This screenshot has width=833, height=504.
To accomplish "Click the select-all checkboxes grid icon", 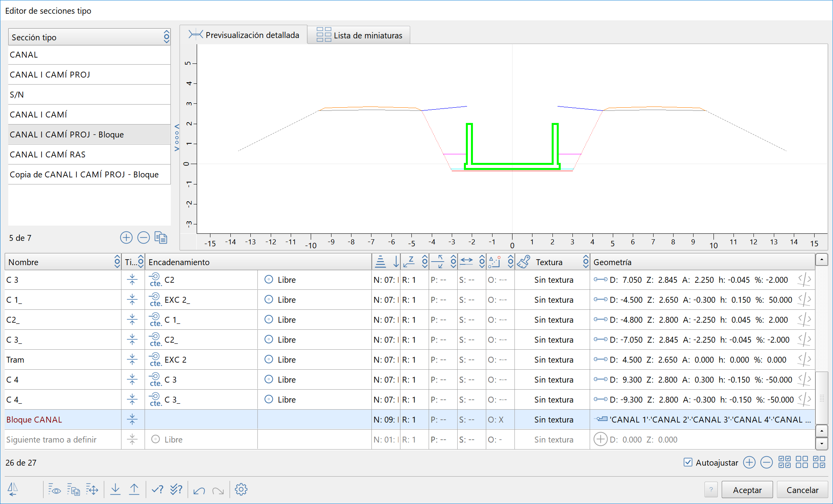I will (784, 462).
